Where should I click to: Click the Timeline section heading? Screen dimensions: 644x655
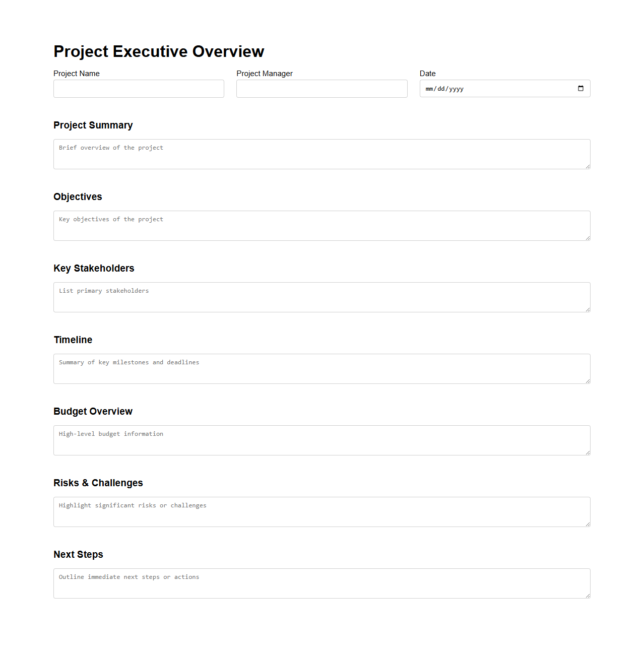[73, 340]
